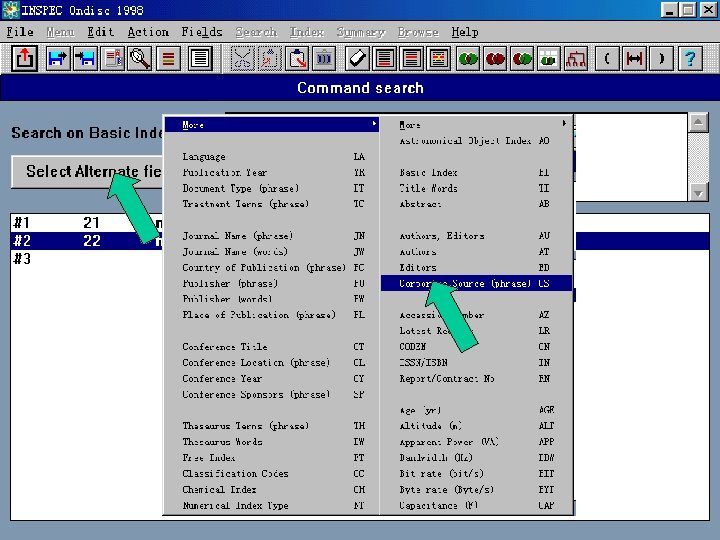720x540 pixels.
Task: Choose Place of Publication (phrase) field
Action: click(272, 315)
